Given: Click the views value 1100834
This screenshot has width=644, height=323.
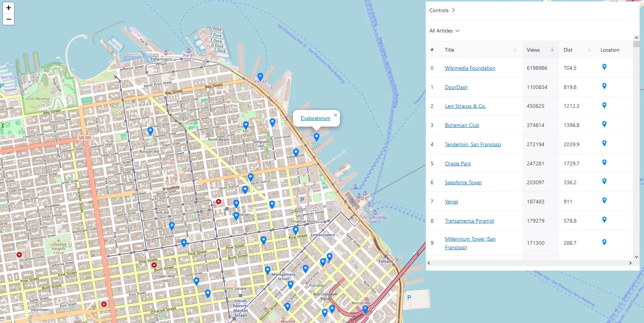Looking at the screenshot, I should 537,87.
